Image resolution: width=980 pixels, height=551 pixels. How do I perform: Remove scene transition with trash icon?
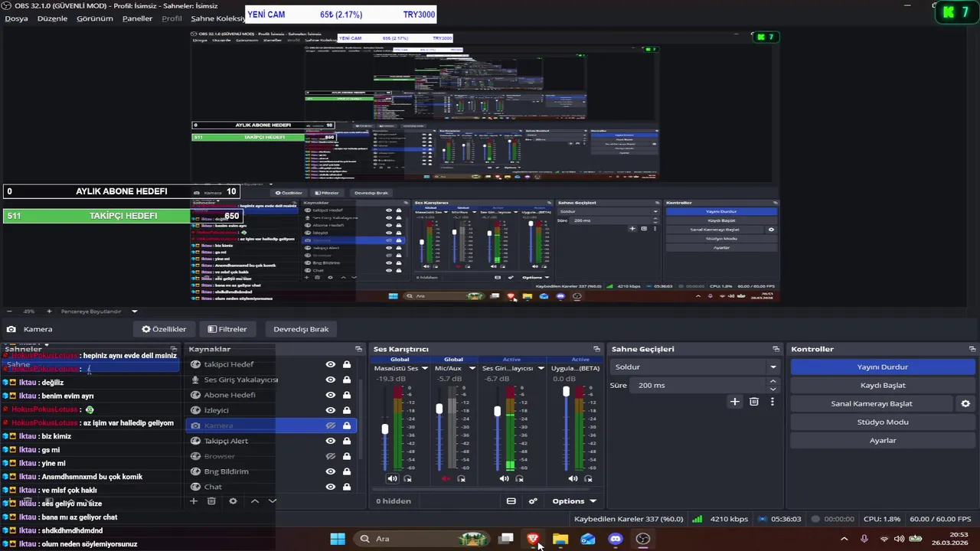tap(753, 402)
